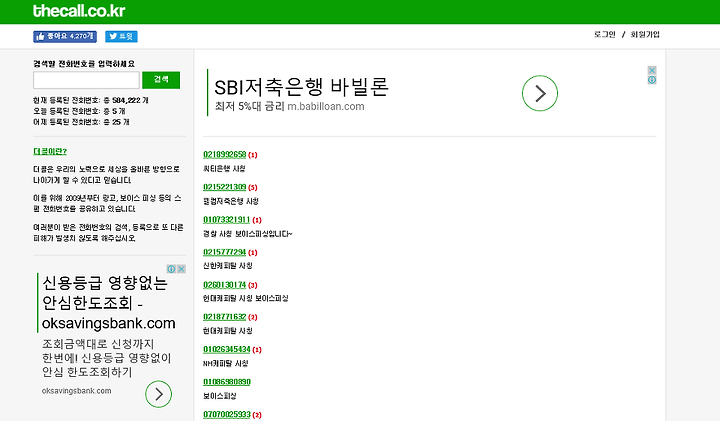
Task: Open phone number 0260130174
Action: click(225, 285)
